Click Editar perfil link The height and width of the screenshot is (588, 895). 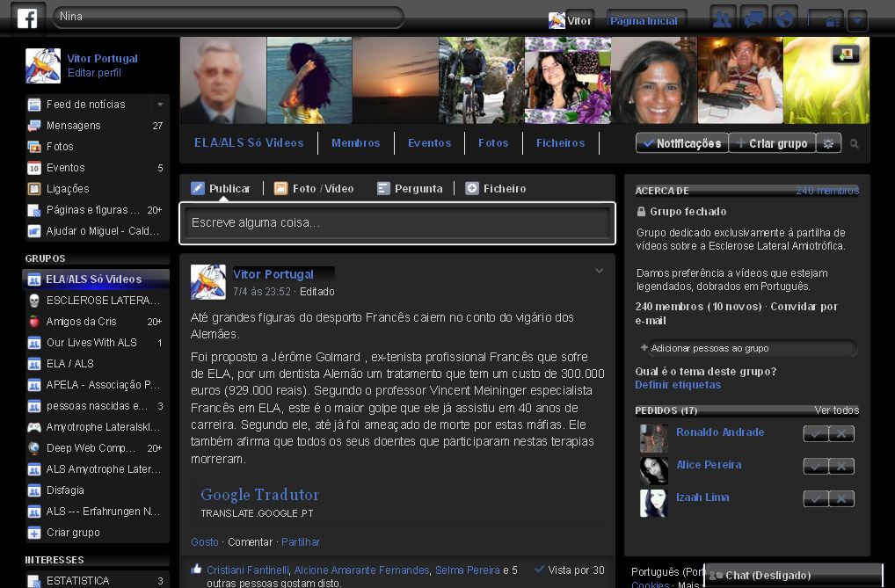pos(94,73)
